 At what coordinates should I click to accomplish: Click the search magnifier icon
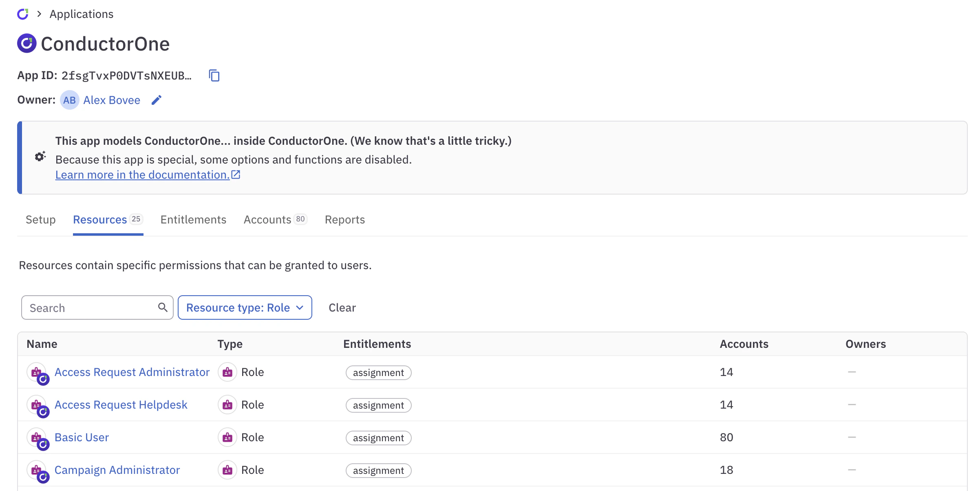[163, 307]
